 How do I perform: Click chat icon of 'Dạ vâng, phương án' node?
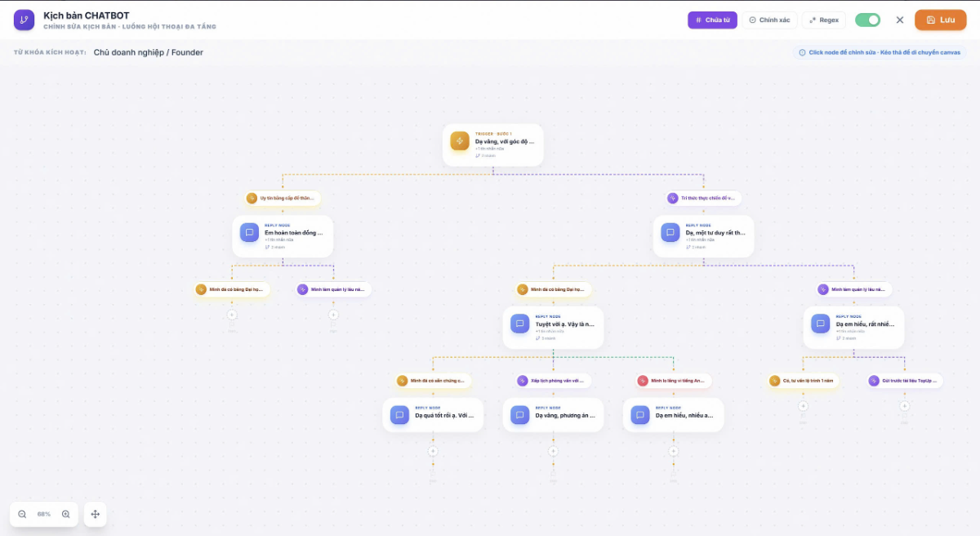[x=520, y=415]
